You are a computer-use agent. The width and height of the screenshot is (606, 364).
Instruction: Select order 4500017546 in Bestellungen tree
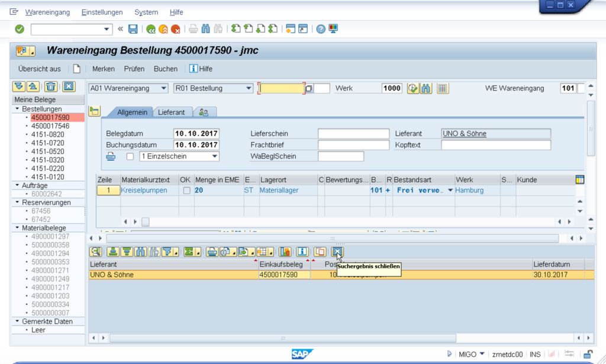click(50, 126)
